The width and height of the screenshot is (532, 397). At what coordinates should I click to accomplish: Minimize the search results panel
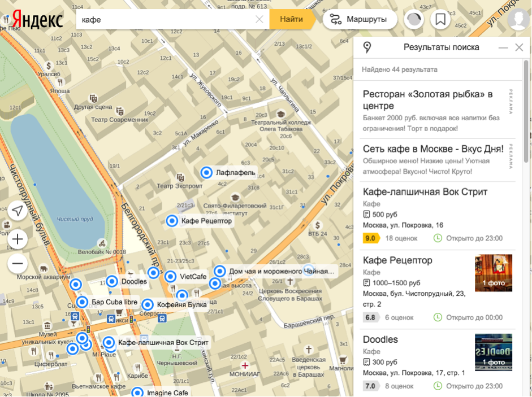pos(503,48)
